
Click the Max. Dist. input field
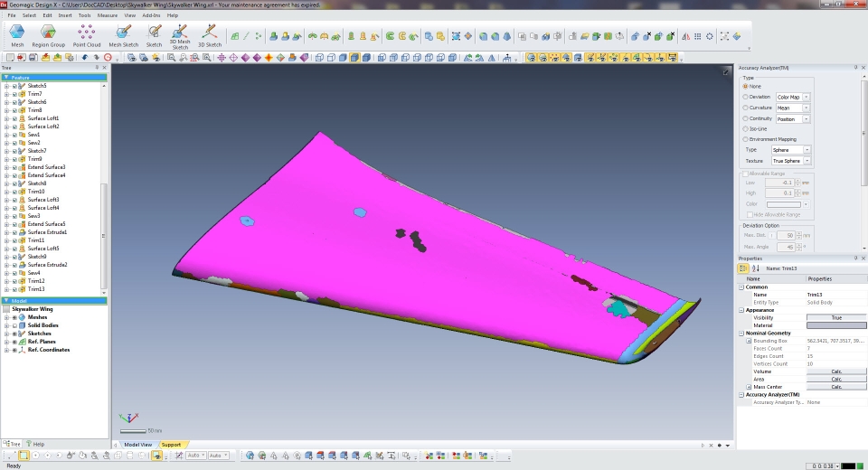(786, 235)
